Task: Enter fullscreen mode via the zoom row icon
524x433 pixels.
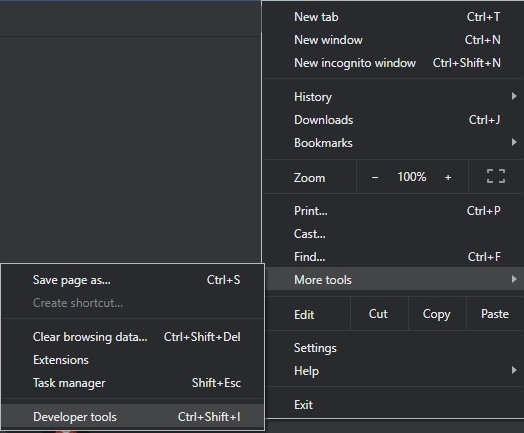Action: pyautogui.click(x=496, y=176)
